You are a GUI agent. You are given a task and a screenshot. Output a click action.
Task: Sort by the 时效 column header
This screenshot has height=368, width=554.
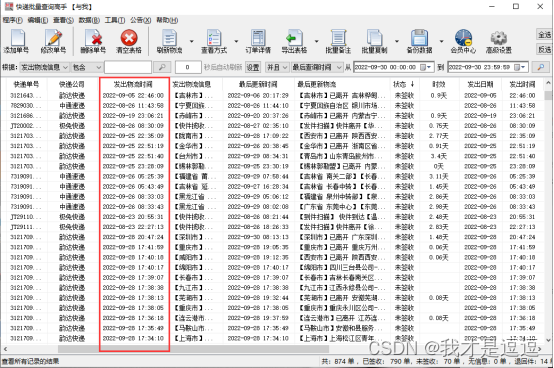(438, 84)
